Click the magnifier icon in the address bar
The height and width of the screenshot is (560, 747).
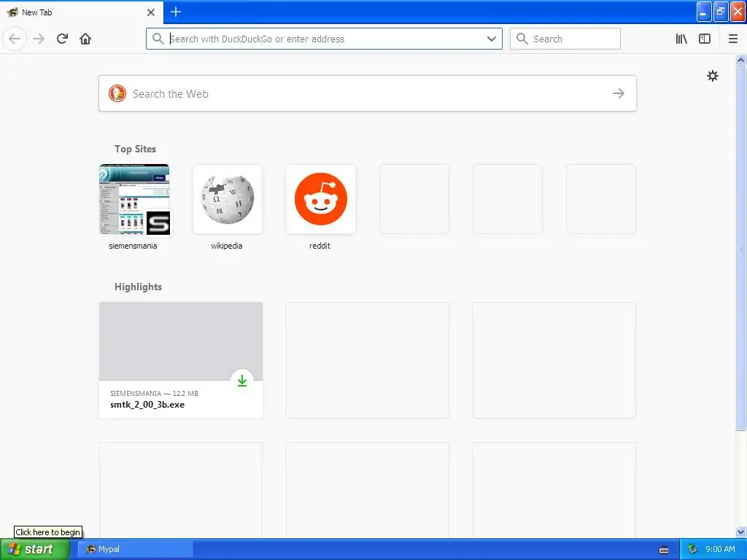158,39
